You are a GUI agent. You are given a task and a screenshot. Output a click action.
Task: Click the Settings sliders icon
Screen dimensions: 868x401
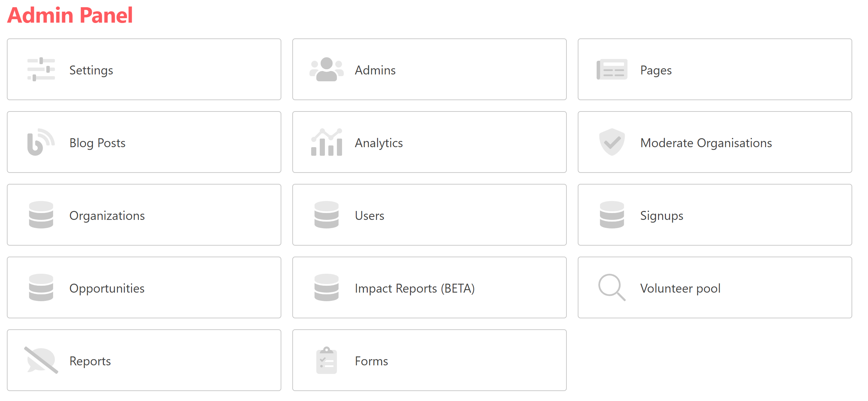pos(41,70)
